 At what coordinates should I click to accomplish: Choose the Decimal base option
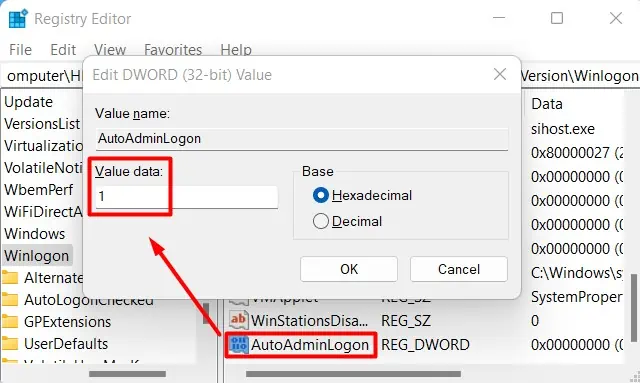[321, 221]
